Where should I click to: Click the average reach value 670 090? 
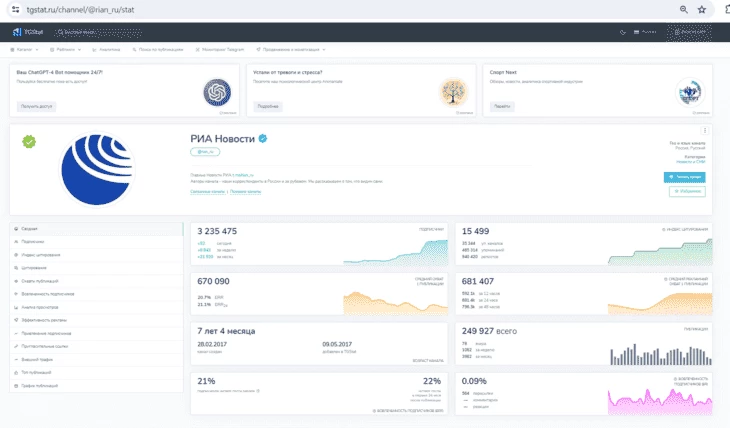(213, 281)
